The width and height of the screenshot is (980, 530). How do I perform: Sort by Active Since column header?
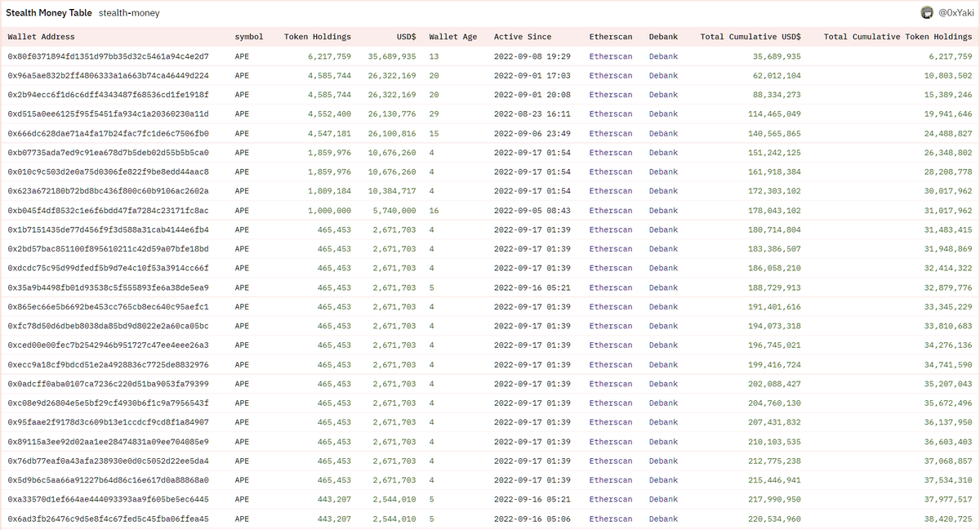coord(523,37)
